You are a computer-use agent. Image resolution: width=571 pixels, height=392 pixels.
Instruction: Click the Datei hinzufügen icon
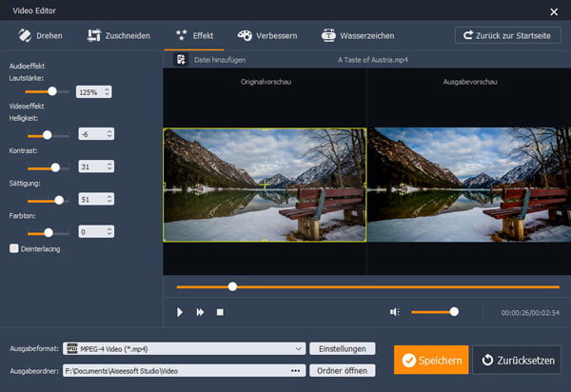point(179,59)
